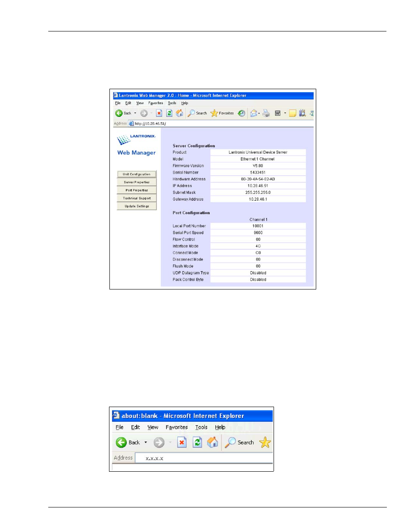Open View menu in about:blank window
The image size is (411, 532).
153,427
